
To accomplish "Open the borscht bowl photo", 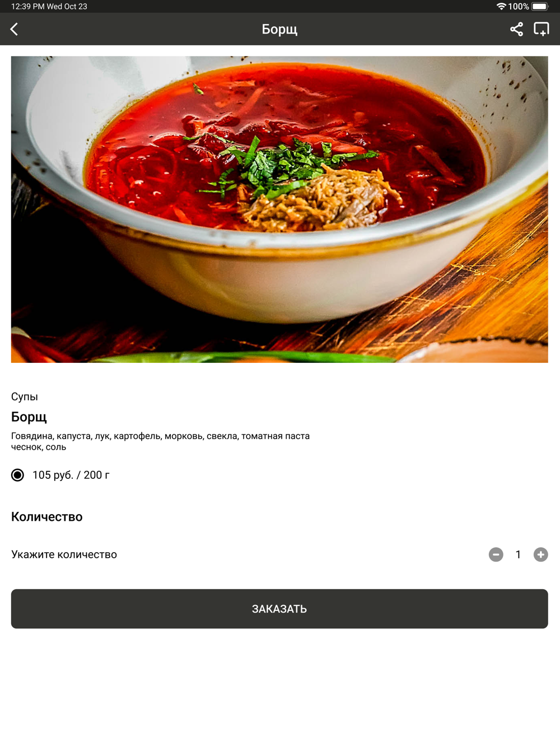I will [279, 209].
